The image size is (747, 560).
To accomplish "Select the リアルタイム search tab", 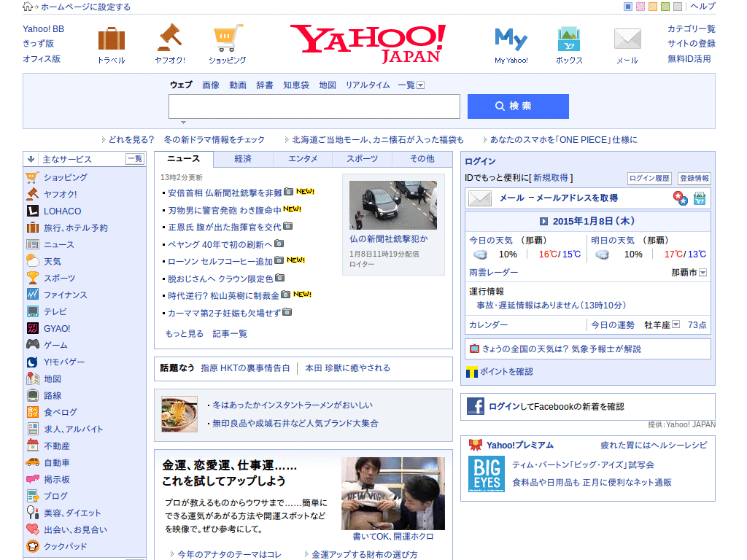I will click(368, 85).
